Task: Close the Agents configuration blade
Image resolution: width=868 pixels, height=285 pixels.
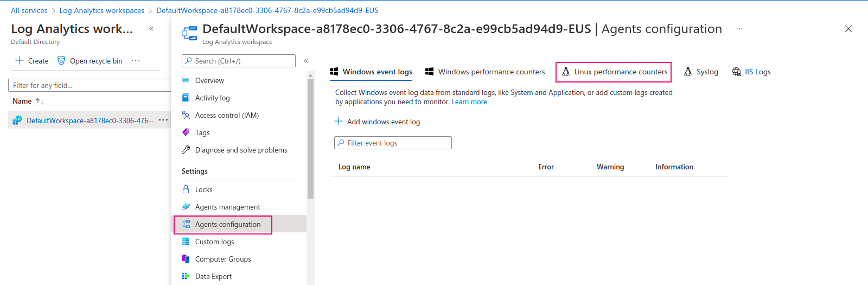Action: coord(848,29)
